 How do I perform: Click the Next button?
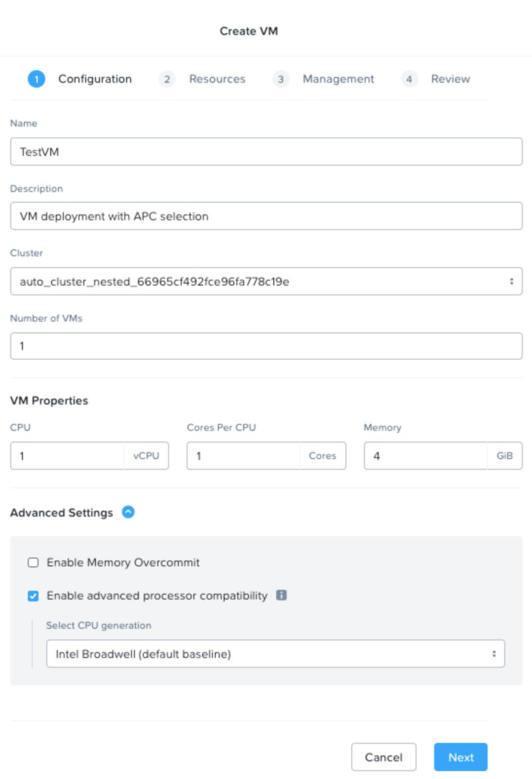[461, 756]
